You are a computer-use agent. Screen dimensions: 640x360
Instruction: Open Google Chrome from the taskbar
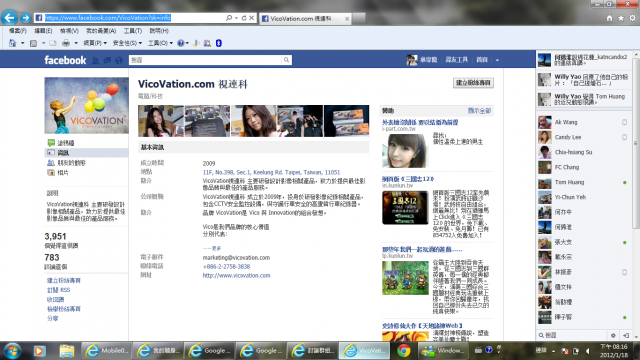point(404,351)
